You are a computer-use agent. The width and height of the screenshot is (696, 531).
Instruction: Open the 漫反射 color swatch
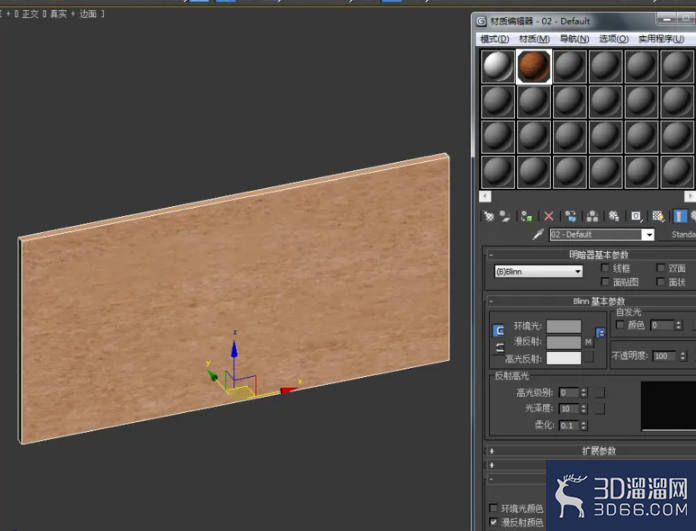[564, 342]
